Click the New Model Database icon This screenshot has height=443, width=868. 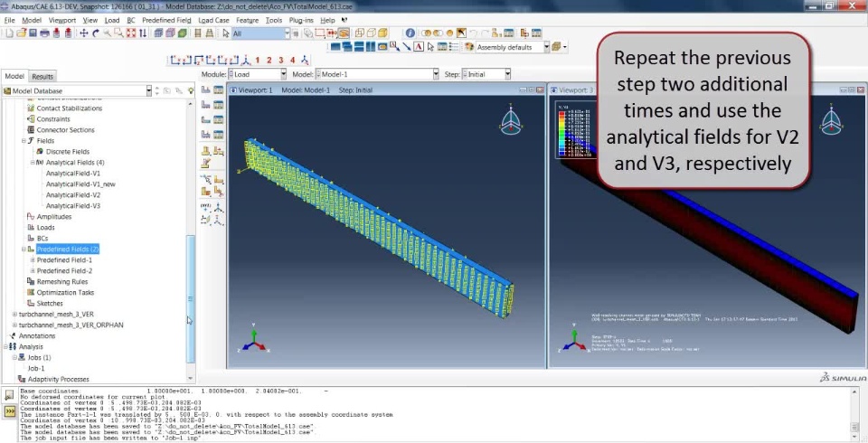[9, 33]
